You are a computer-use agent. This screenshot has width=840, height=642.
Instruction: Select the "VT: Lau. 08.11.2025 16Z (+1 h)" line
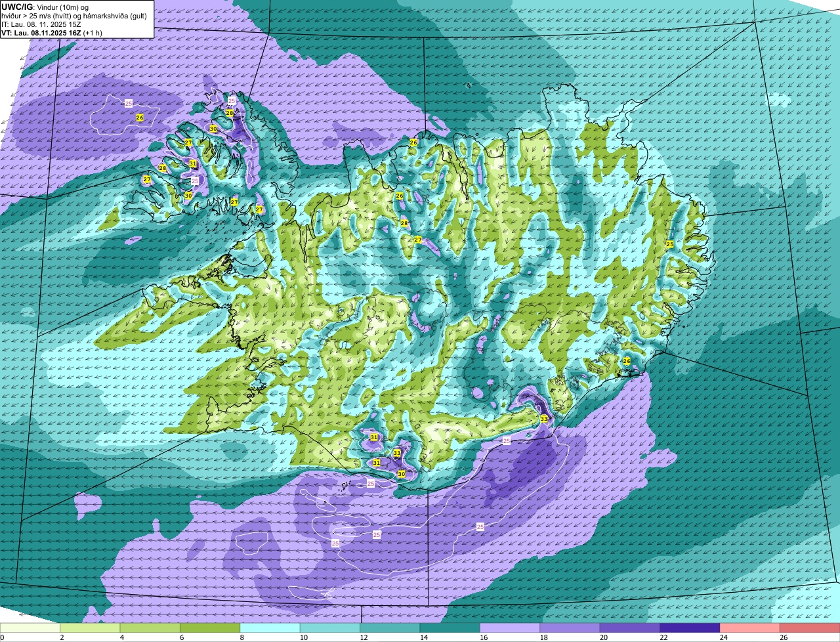[x=52, y=33]
